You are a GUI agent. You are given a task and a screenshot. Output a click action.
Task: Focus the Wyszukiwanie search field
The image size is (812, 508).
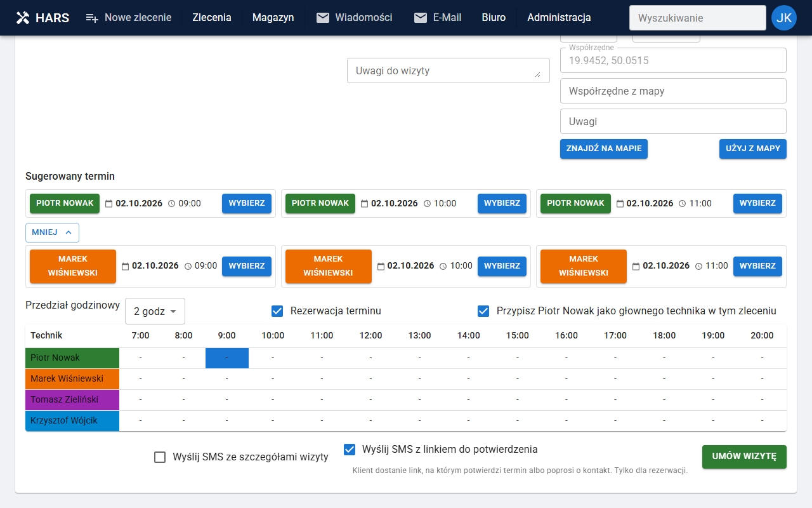tap(698, 18)
